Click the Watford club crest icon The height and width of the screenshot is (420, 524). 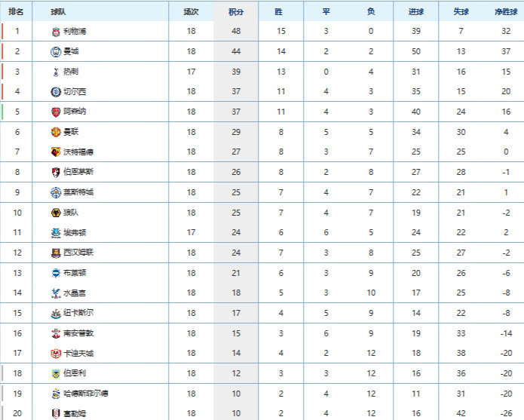click(x=56, y=152)
